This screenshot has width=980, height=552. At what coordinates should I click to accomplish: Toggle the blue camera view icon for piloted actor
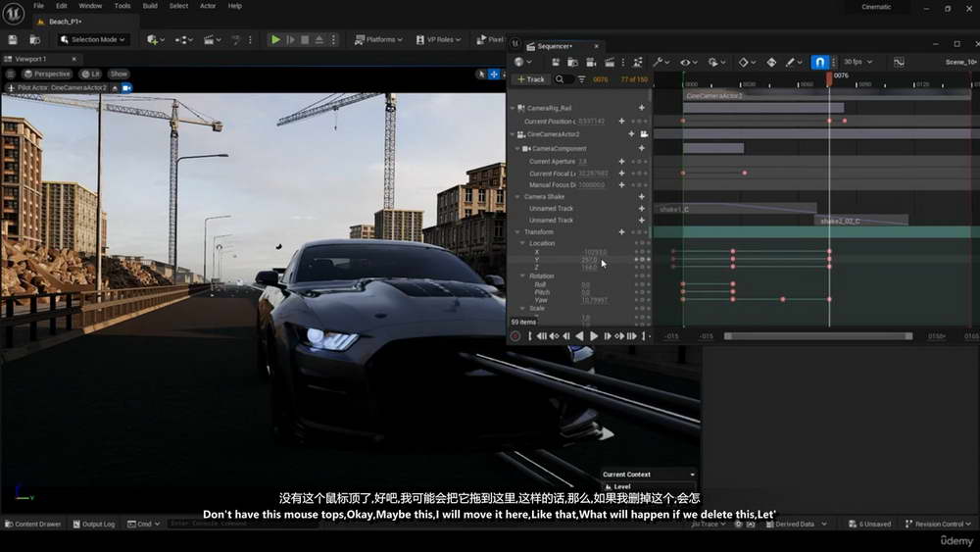pos(126,88)
